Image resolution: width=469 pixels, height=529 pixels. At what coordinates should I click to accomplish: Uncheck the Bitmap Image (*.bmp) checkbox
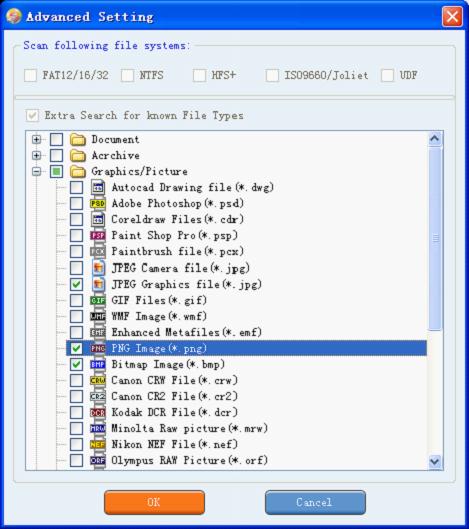77,364
